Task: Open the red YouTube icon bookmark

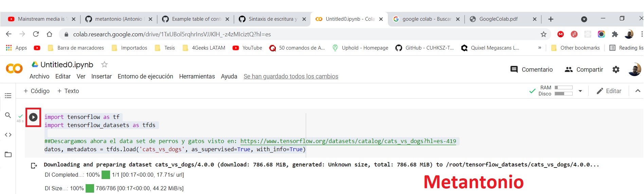Action: (x=37, y=48)
